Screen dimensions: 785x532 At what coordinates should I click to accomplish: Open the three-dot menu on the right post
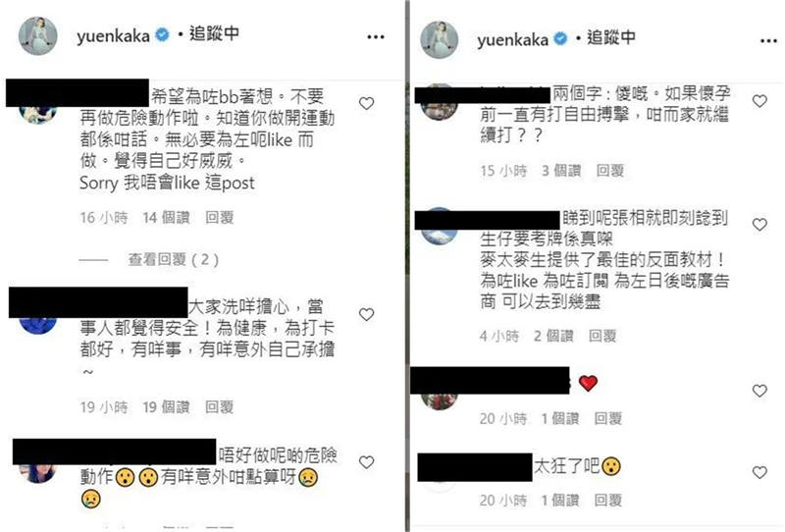click(x=768, y=40)
